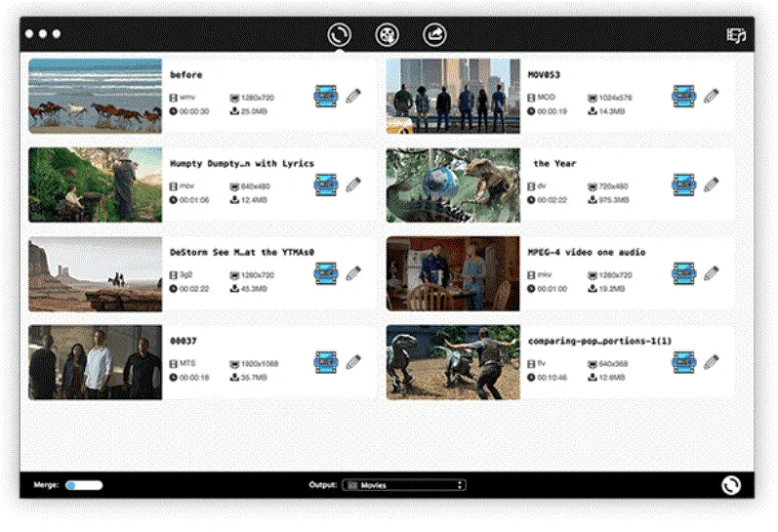The height and width of the screenshot is (532, 778).
Task: Open the film reel Download tab icon
Action: [387, 35]
